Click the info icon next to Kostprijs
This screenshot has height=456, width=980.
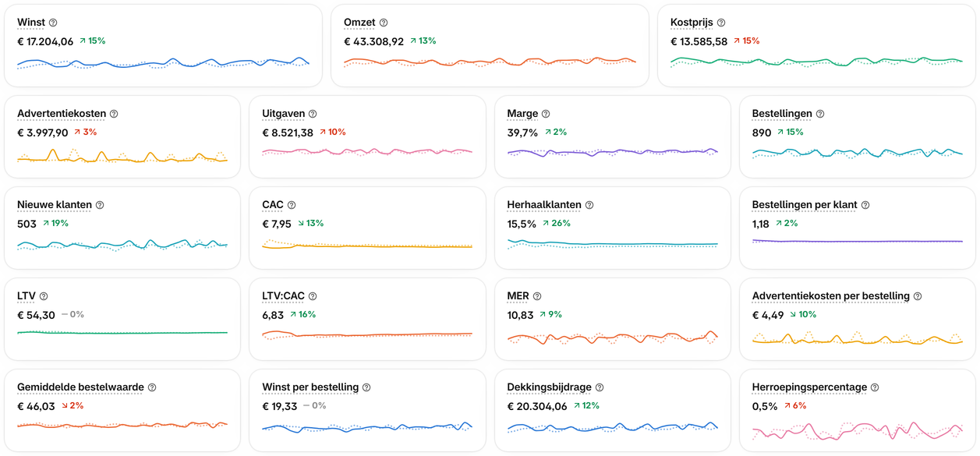pos(721,23)
